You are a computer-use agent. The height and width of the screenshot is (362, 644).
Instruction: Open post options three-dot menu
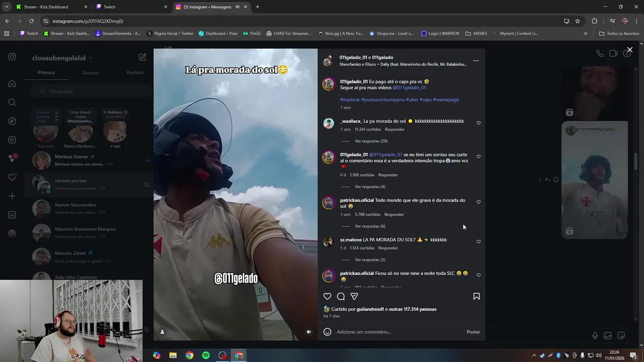pyautogui.click(x=476, y=61)
